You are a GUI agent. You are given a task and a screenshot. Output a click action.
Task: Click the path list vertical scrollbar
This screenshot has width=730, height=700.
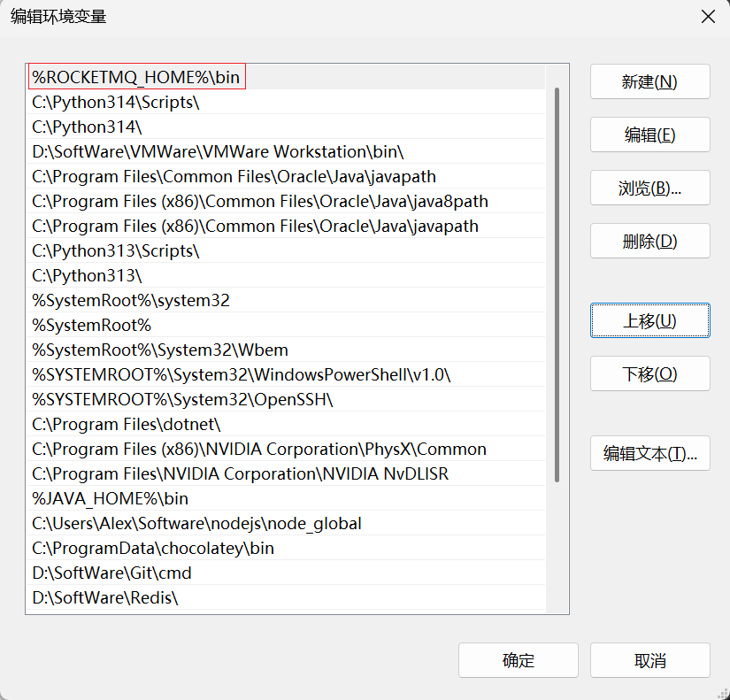(557, 283)
